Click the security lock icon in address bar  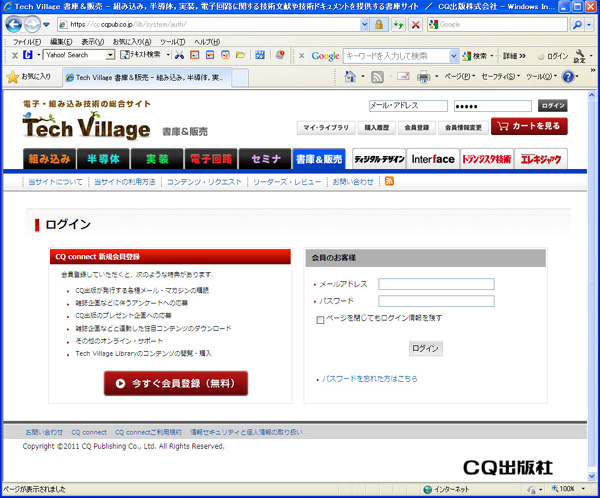[379, 24]
